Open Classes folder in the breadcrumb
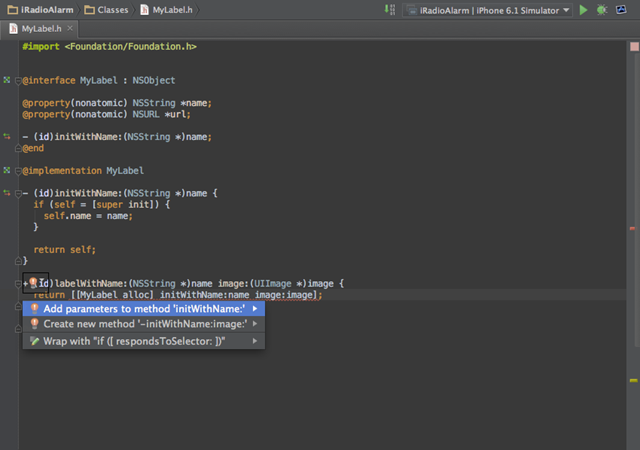 pyautogui.click(x=106, y=10)
